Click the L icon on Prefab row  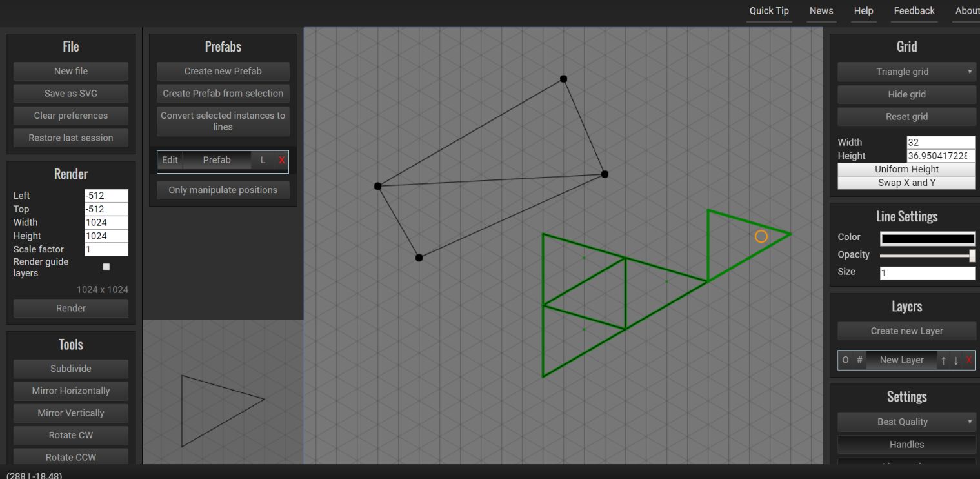point(263,160)
